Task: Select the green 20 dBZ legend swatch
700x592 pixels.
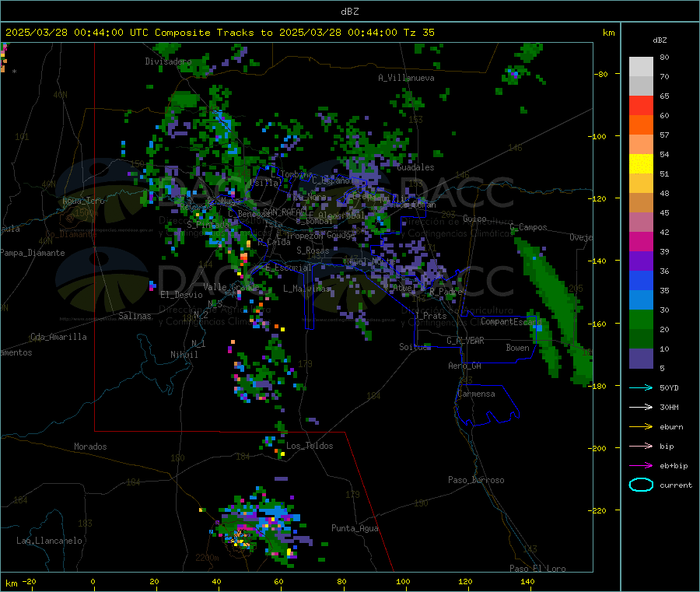Action: pyautogui.click(x=641, y=319)
